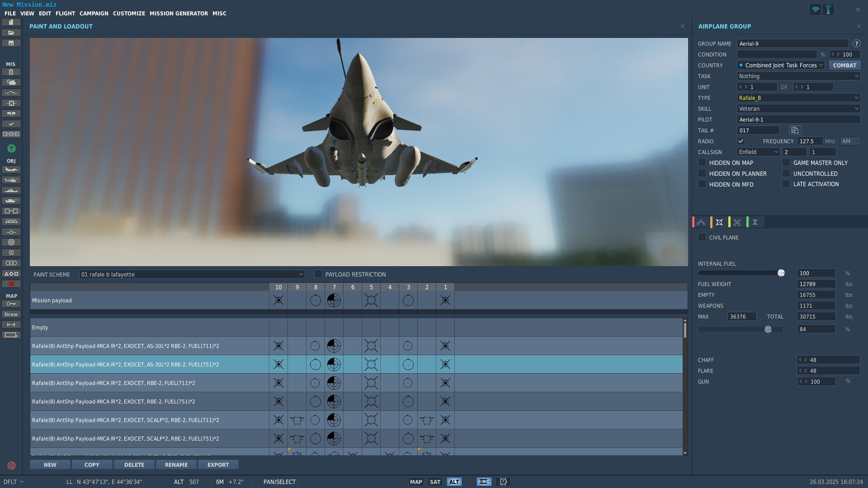Open the briefing clipboard icon under MIS
The width and height of the screenshot is (868, 488).
click(x=11, y=72)
